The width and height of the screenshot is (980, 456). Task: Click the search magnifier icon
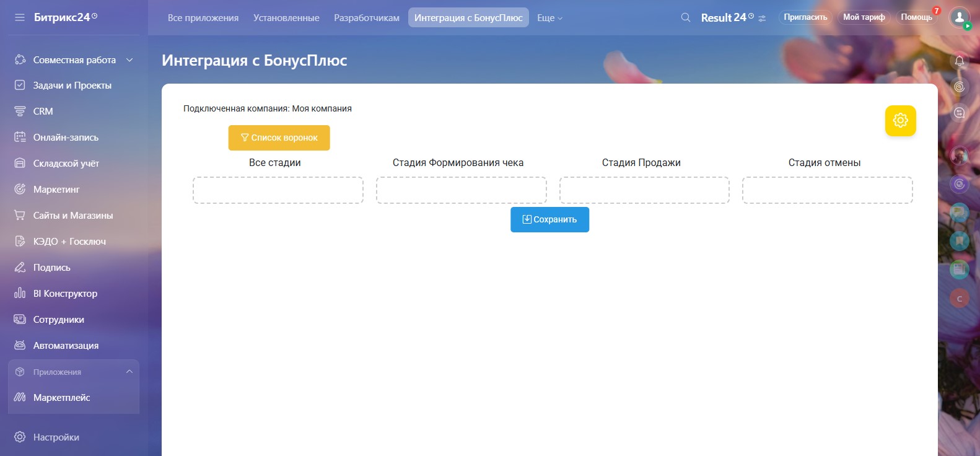click(x=686, y=18)
